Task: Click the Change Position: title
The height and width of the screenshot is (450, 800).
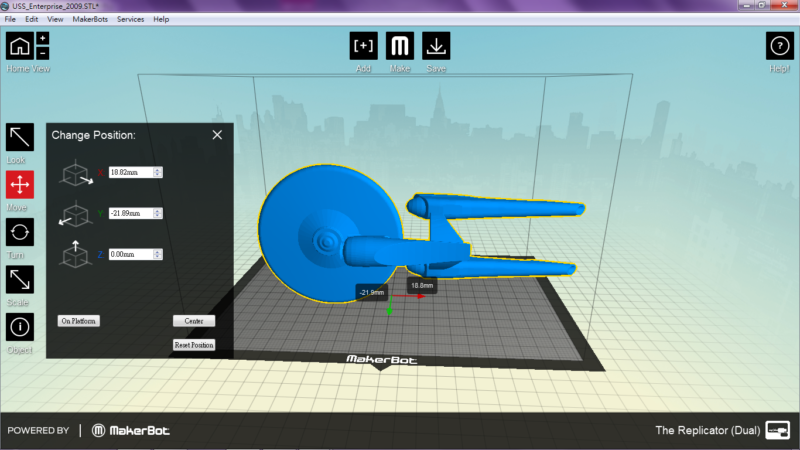Action: click(93, 135)
